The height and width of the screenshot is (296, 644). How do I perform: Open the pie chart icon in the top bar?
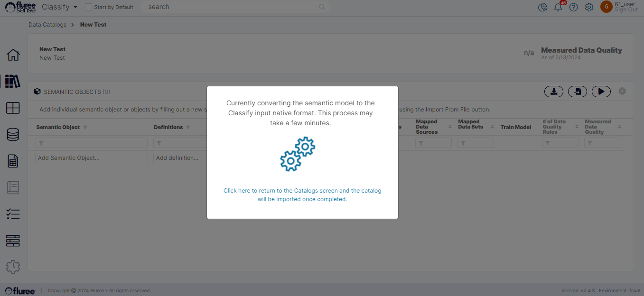pos(542,7)
